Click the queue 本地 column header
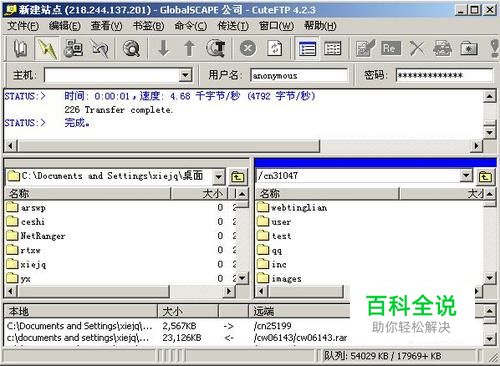 (x=80, y=311)
